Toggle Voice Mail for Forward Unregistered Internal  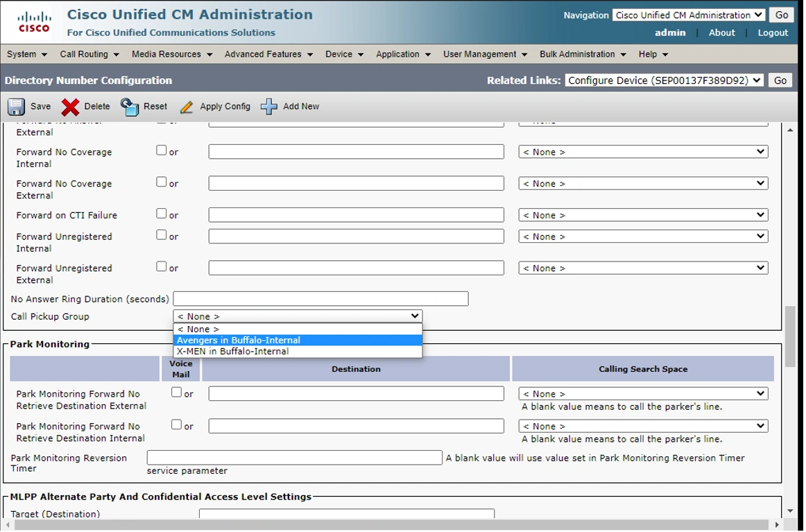click(x=162, y=235)
